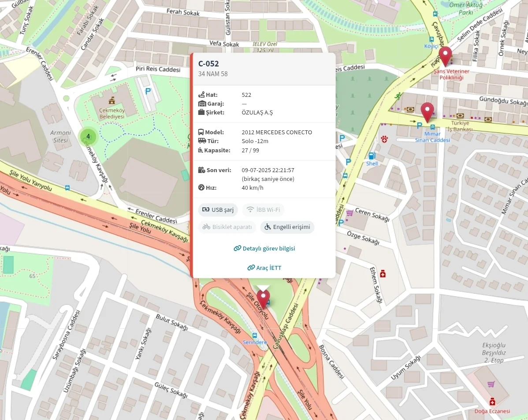Click the bus stop icon on Şile Yolu Yanyolu
The height and width of the screenshot is (420, 528).
67,188
